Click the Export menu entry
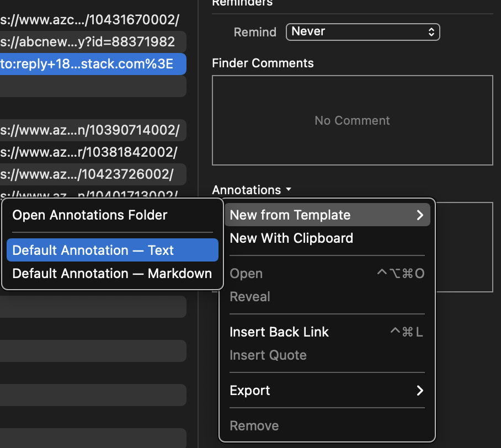501x448 pixels. (249, 391)
